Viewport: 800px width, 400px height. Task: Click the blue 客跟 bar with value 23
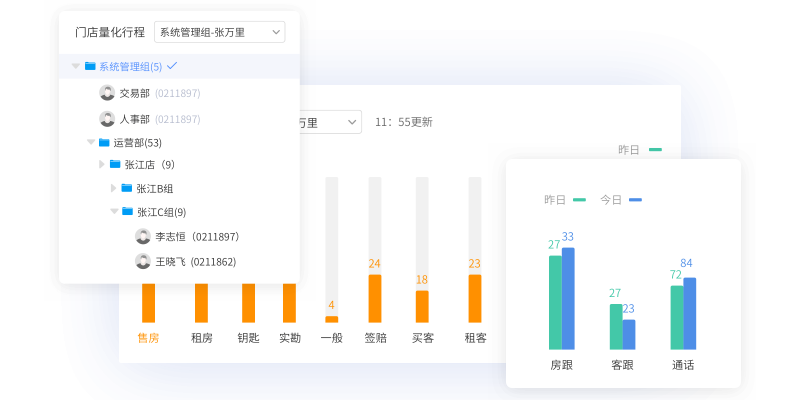[629, 335]
